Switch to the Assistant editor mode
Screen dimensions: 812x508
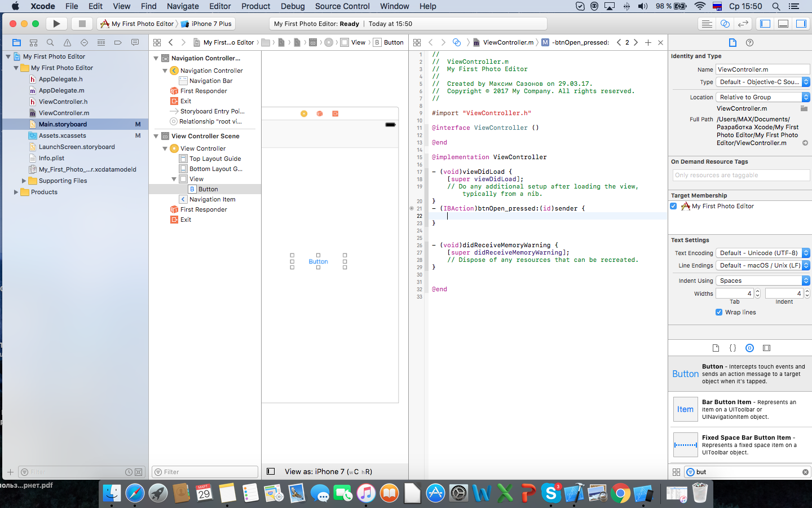pyautogui.click(x=725, y=24)
